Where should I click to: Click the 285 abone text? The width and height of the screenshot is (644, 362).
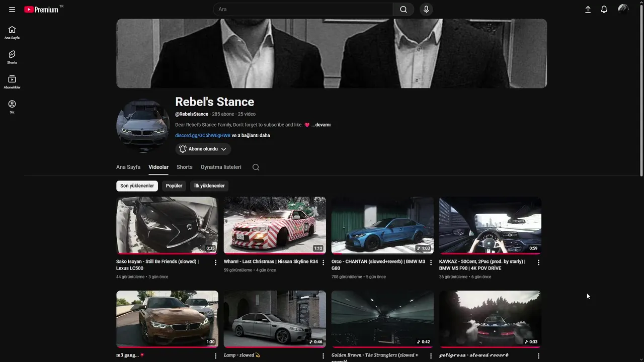(x=223, y=114)
